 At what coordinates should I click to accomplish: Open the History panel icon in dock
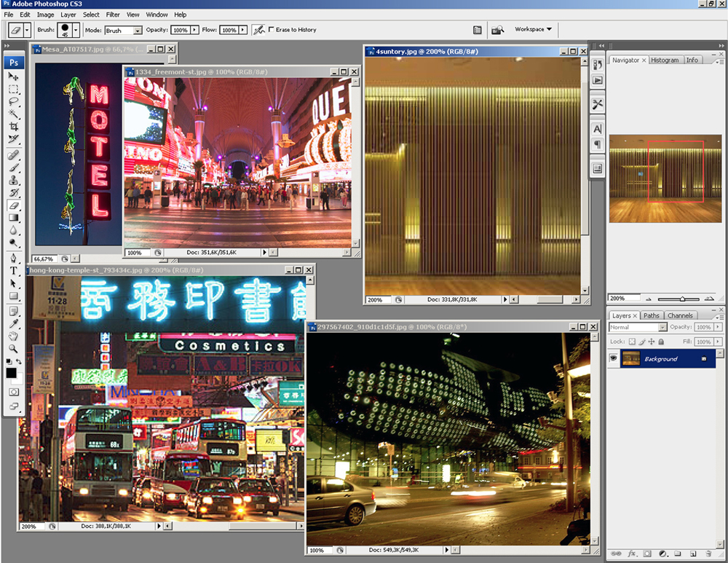598,65
